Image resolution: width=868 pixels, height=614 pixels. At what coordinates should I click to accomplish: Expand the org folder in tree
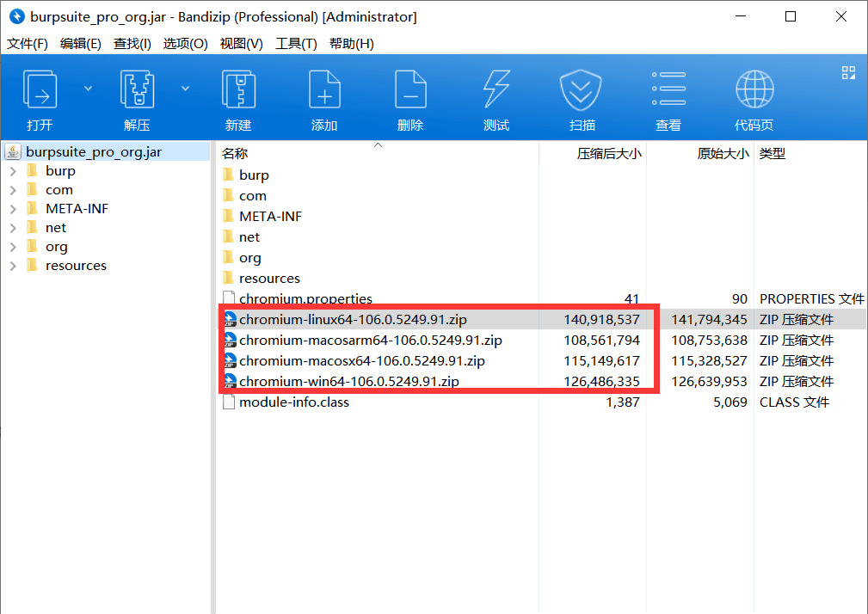coord(13,248)
